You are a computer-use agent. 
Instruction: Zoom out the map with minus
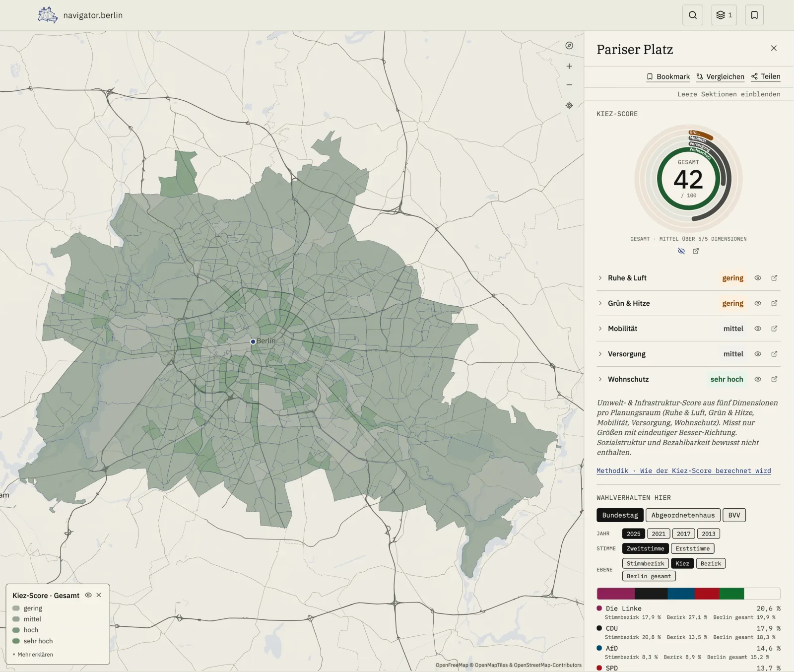569,85
